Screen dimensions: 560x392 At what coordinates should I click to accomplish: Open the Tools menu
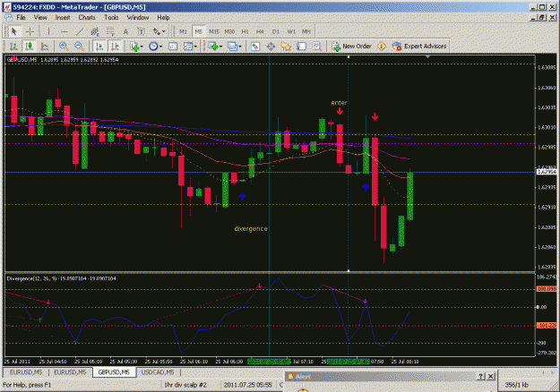pyautogui.click(x=111, y=18)
